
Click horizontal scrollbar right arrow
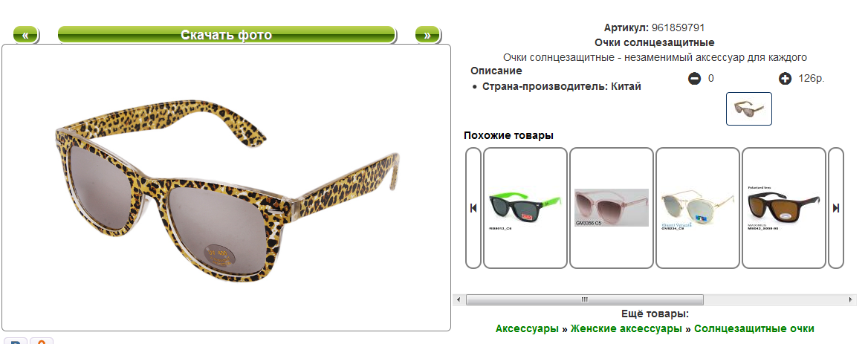852,299
